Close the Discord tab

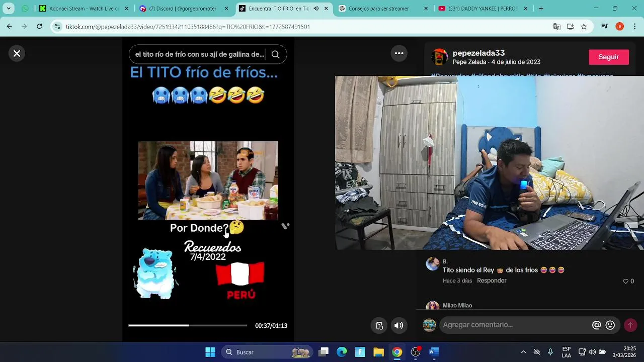[226, 9]
